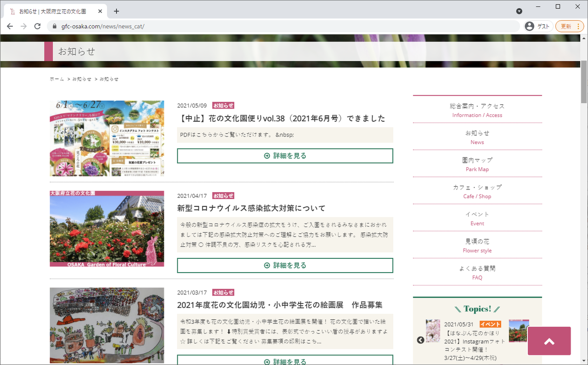Click the rose garden article thumbnail
Screen dimensions: 588x365
coord(107,228)
